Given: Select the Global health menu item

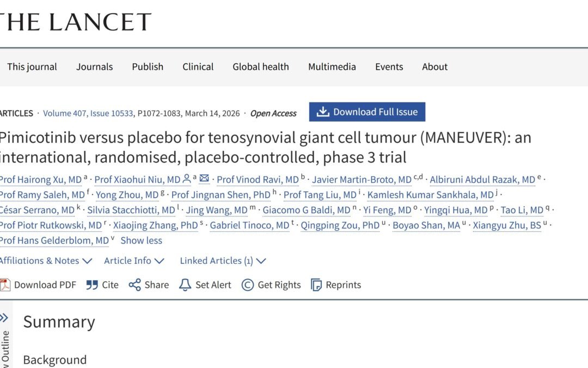Looking at the screenshot, I should 260,67.
